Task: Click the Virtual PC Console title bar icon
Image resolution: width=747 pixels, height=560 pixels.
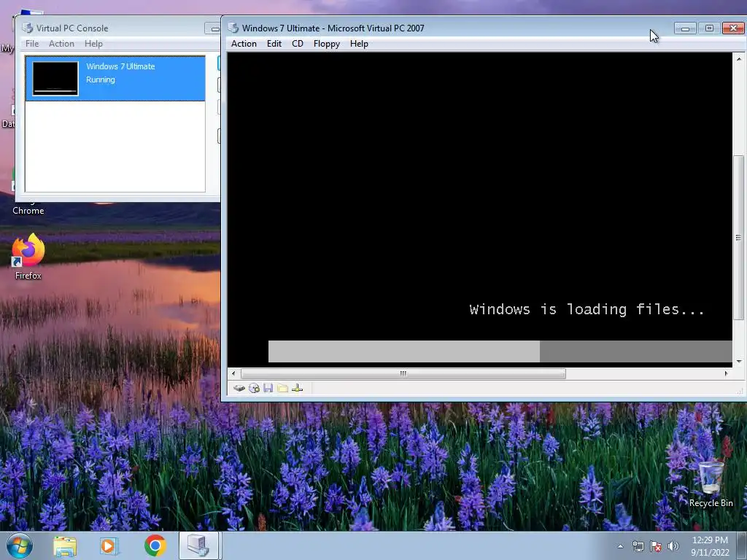Action: click(28, 28)
